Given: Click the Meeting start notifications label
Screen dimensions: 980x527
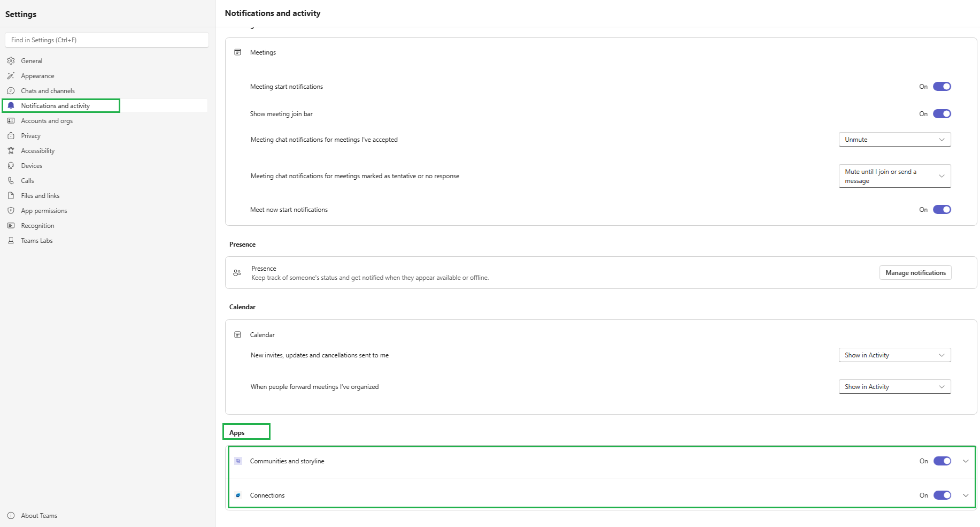Looking at the screenshot, I should coord(287,87).
